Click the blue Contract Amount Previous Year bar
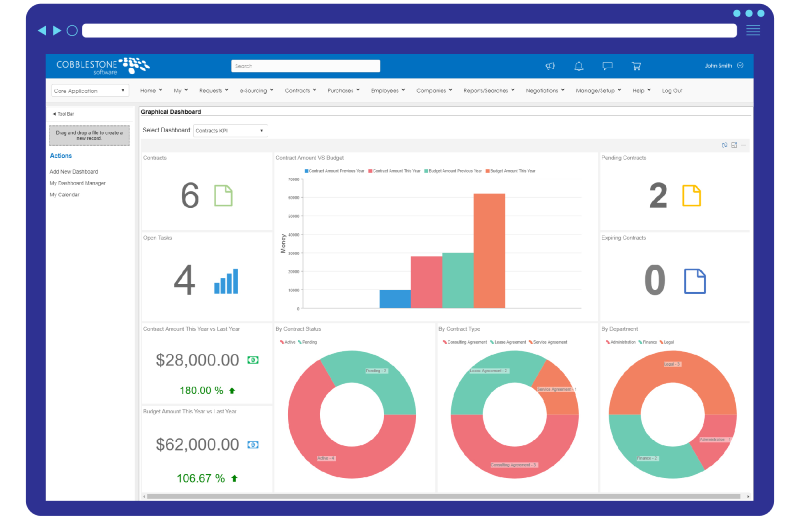 pos(395,299)
